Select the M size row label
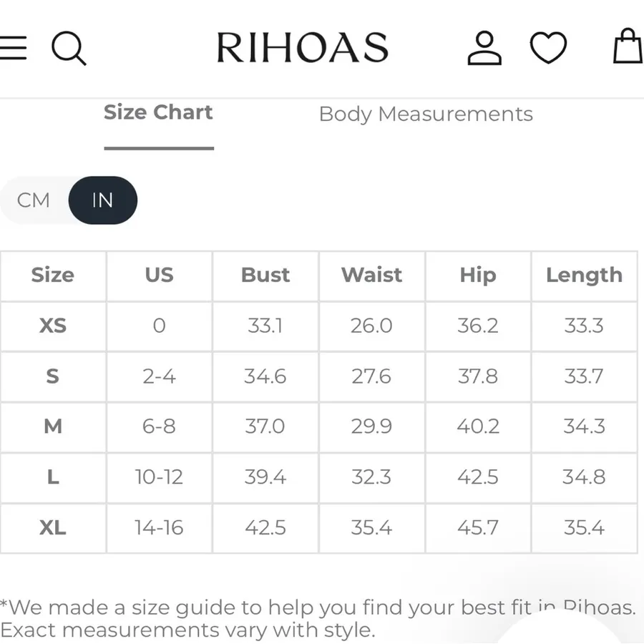Image resolution: width=644 pixels, height=644 pixels. point(53,426)
